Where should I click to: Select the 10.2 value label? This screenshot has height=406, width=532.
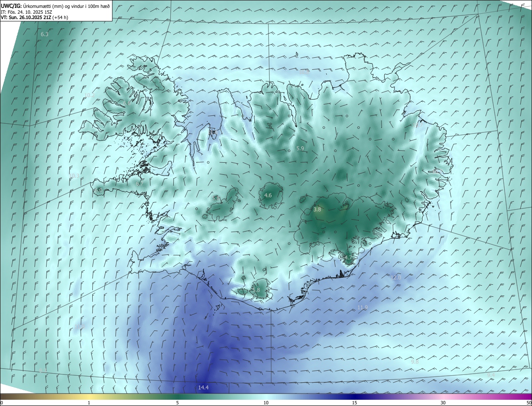point(89,95)
